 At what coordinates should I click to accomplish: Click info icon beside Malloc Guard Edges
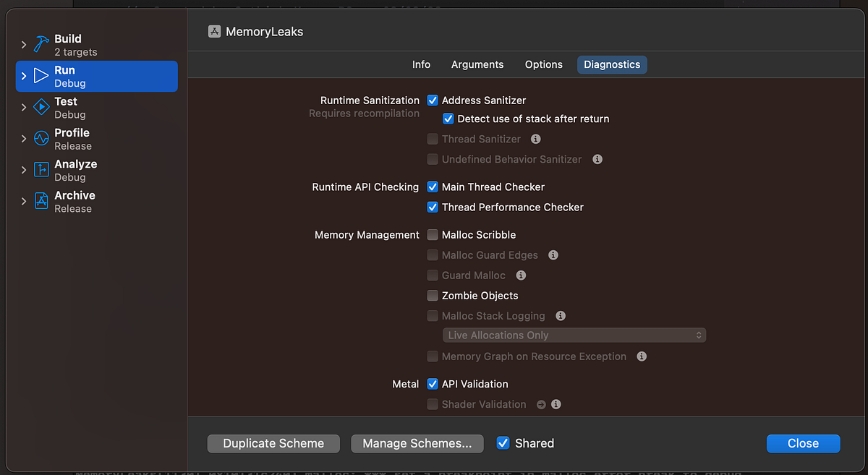click(553, 254)
